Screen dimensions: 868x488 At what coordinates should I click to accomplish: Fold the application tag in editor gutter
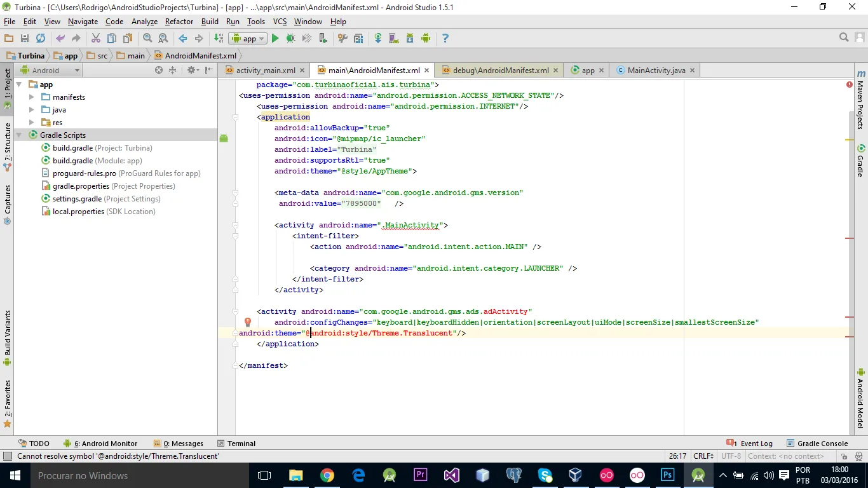tap(235, 117)
